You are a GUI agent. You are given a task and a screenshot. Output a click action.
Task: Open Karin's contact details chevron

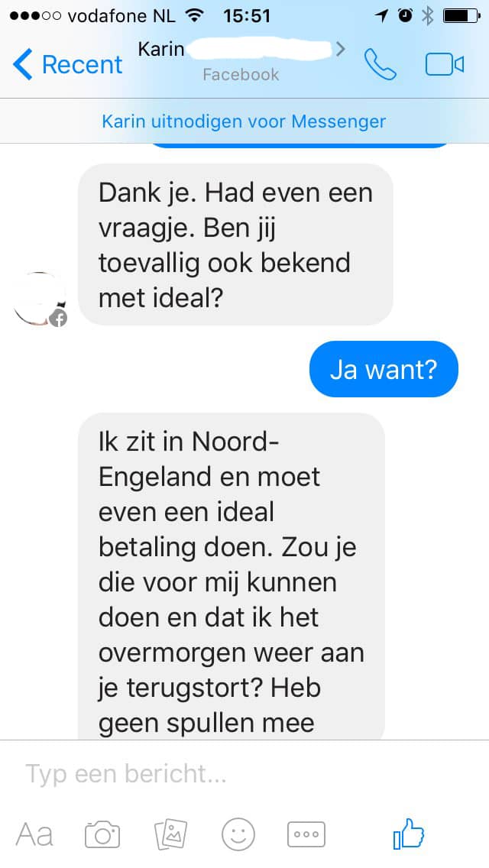[x=340, y=50]
